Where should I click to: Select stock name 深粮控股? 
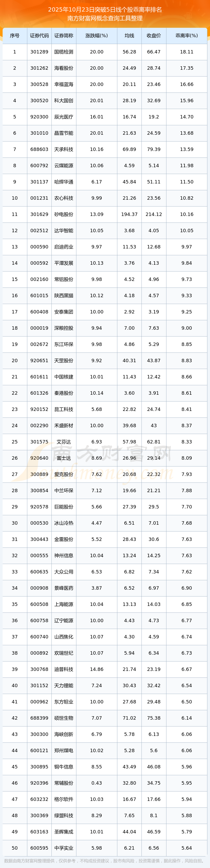[x=64, y=328]
